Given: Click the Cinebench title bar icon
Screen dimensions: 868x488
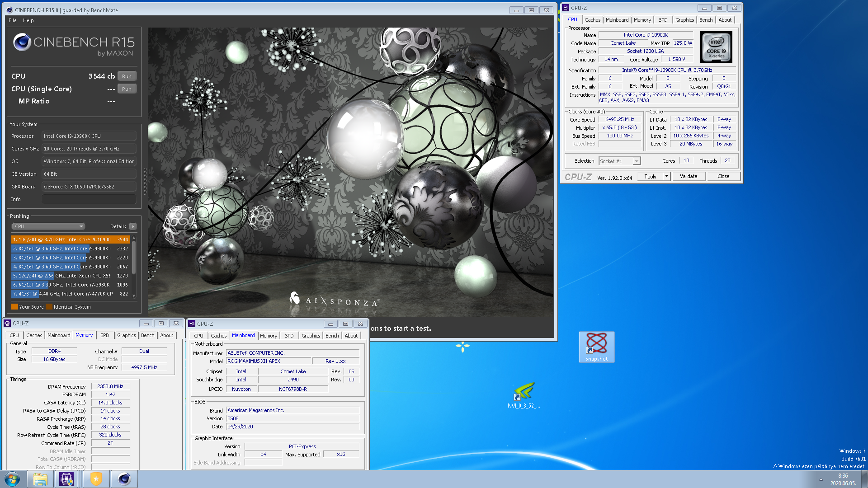Looking at the screenshot, I should click(9, 10).
